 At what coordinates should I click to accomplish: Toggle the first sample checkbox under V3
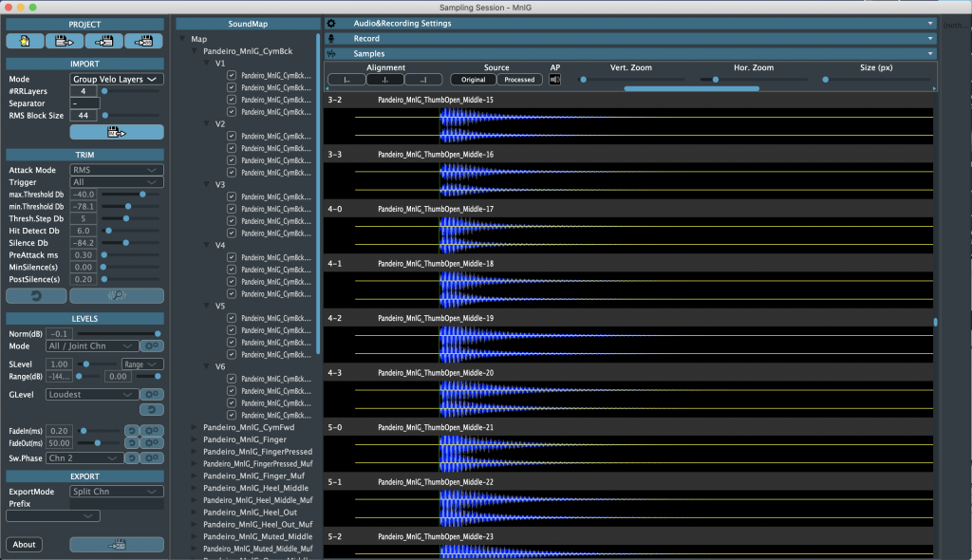point(232,196)
